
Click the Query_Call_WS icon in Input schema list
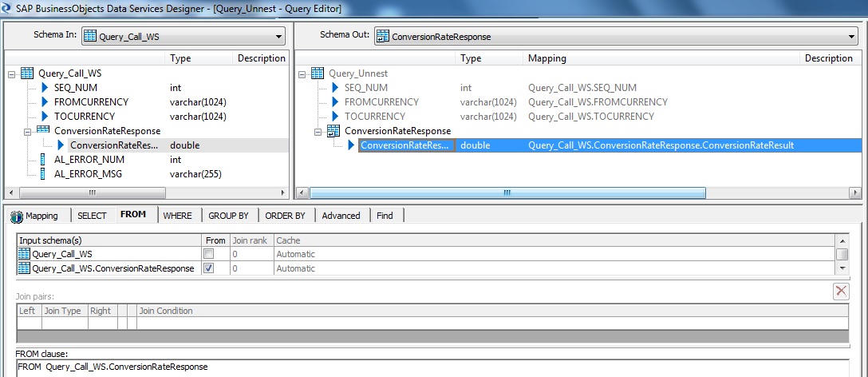pos(25,254)
